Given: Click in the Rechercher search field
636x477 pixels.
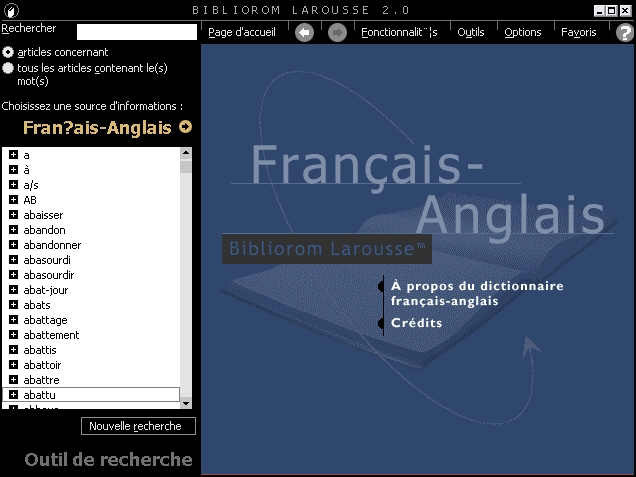Looking at the screenshot, I should 137,32.
